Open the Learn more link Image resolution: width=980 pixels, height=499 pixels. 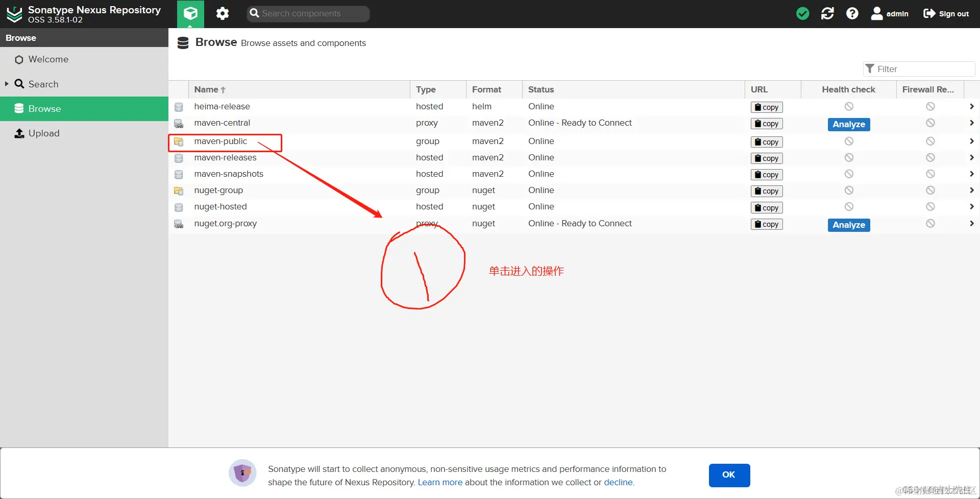440,482
